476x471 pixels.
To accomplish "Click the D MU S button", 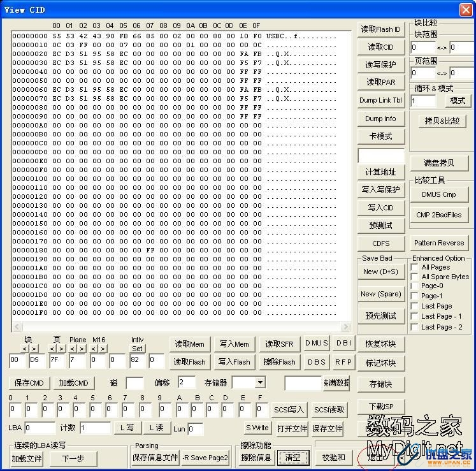I will pos(316,343).
